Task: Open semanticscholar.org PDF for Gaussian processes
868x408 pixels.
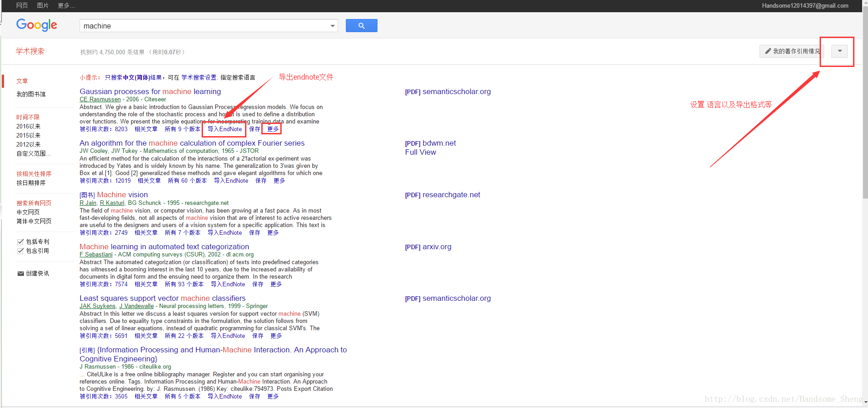Action: 448,91
